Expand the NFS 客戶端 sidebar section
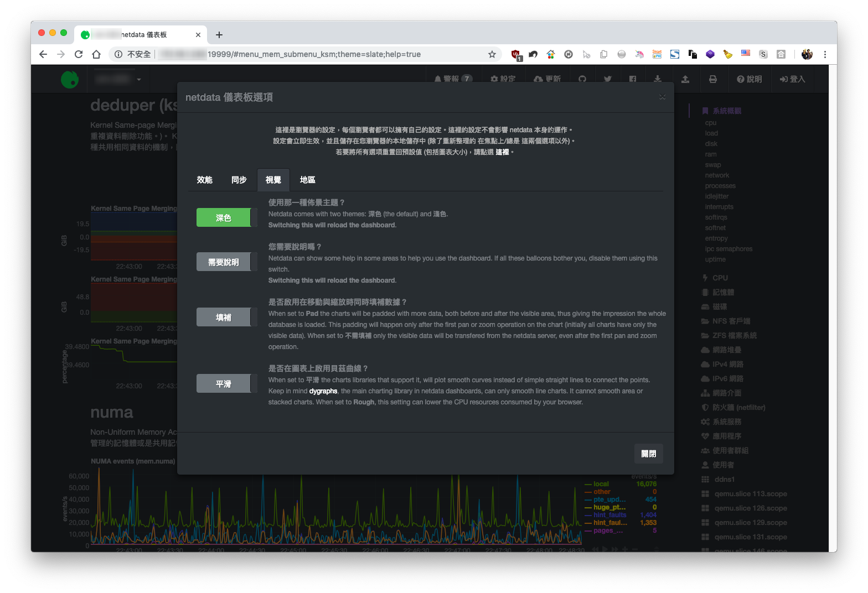The height and width of the screenshot is (593, 868). pyautogui.click(x=726, y=321)
